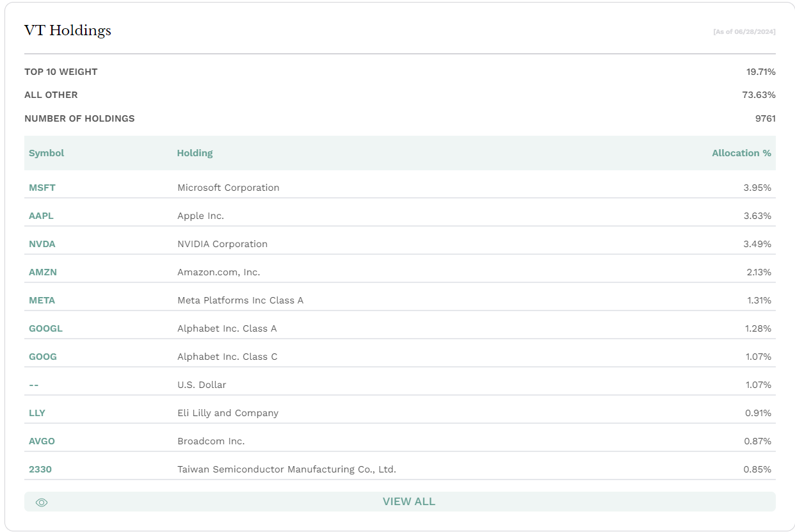Open the AAPL symbol link

click(x=41, y=216)
